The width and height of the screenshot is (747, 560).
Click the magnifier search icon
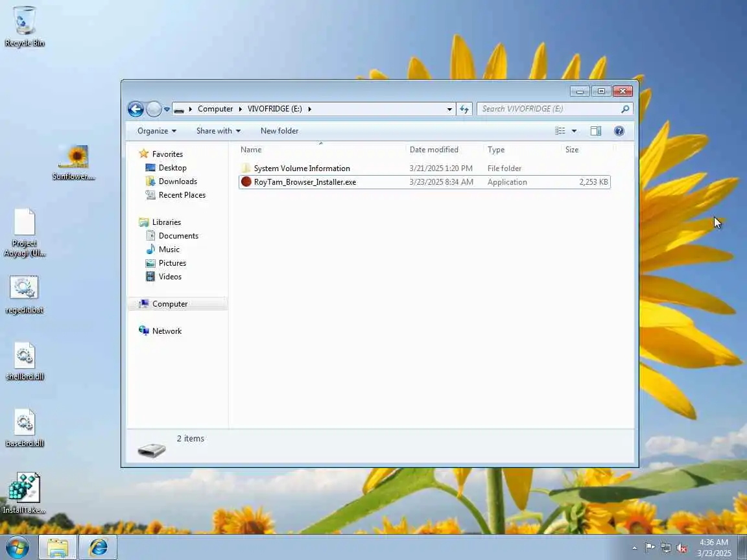point(626,109)
